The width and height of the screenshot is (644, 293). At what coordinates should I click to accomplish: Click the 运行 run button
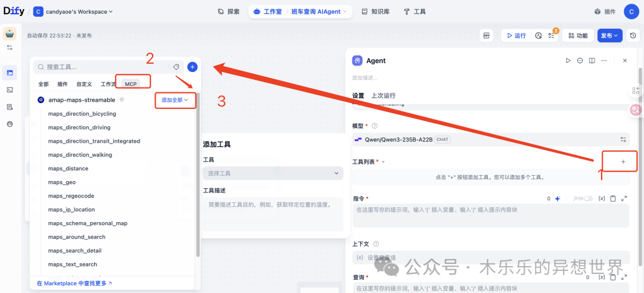(516, 36)
